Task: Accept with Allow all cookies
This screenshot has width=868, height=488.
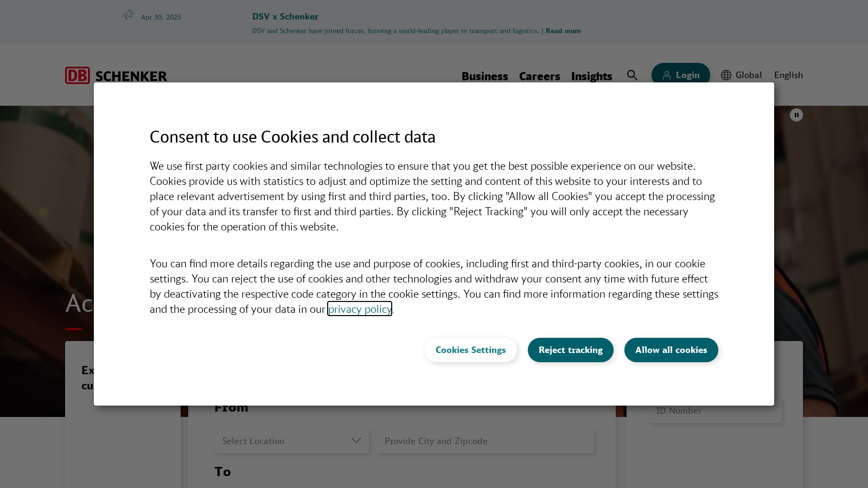Action: pos(671,350)
